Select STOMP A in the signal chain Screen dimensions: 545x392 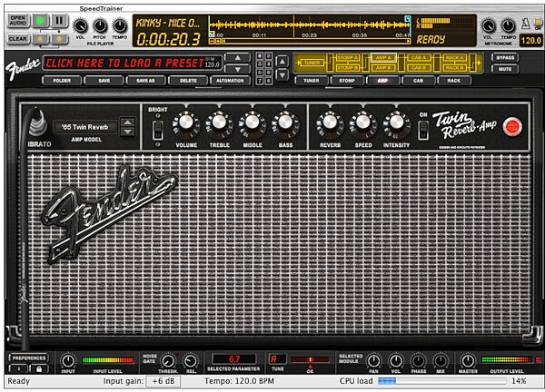click(348, 57)
